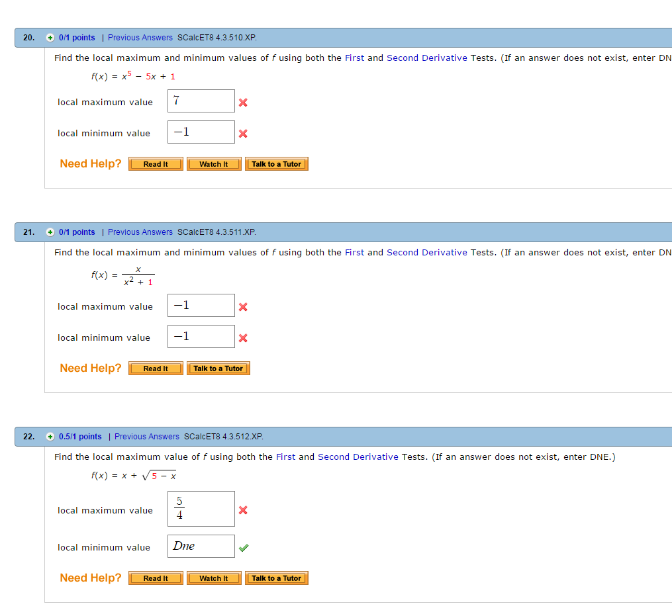Click the red X beside question 20's local minimum answer
Screen dimensions: 672x616
pos(243,133)
